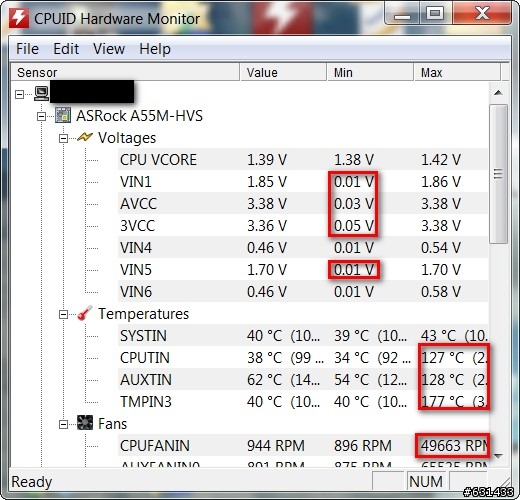Click the CPU VCORE value 1.39 V
This screenshot has height=500, width=520.
(267, 160)
